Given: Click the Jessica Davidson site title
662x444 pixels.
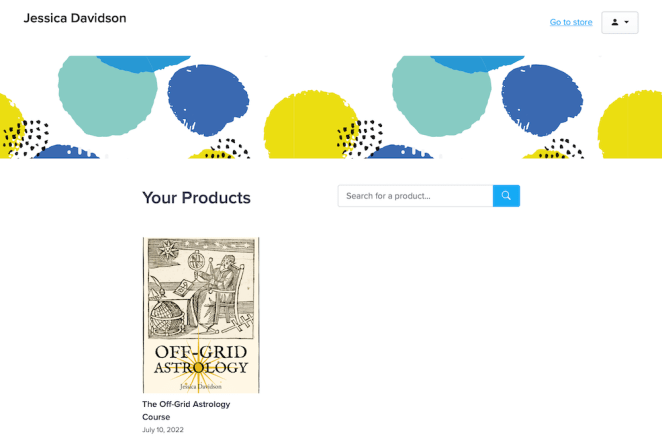Looking at the screenshot, I should (75, 18).
